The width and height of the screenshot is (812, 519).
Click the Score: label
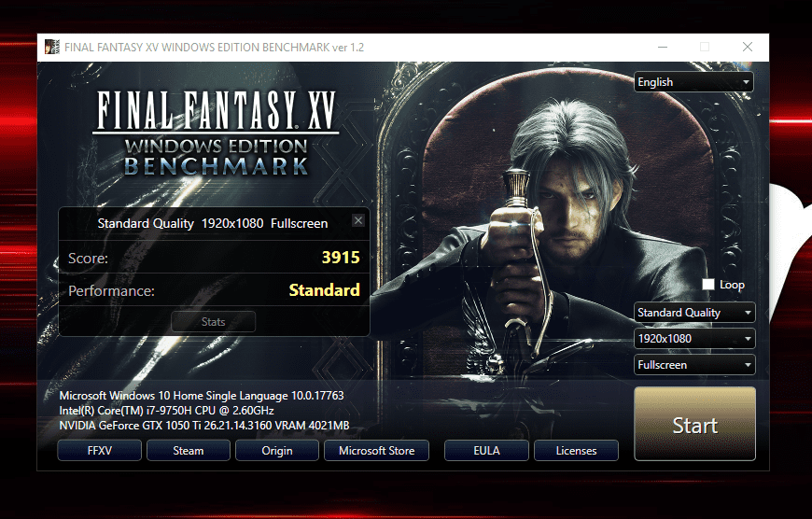pos(88,258)
